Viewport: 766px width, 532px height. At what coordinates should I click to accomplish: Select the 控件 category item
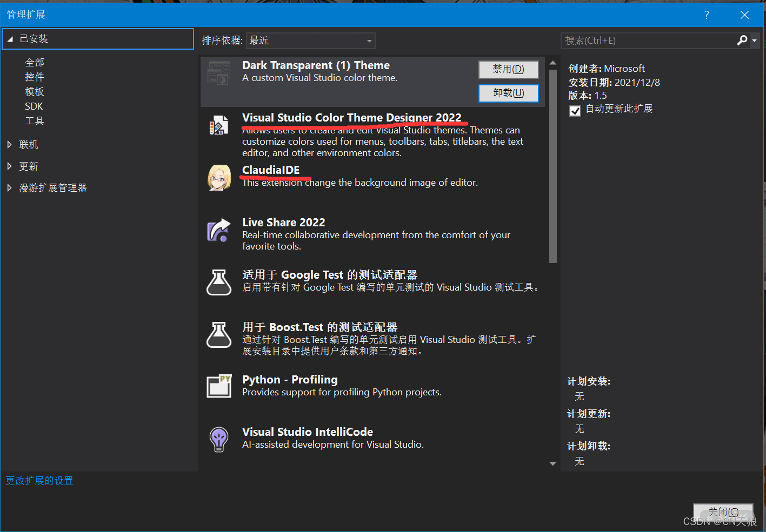(x=35, y=77)
